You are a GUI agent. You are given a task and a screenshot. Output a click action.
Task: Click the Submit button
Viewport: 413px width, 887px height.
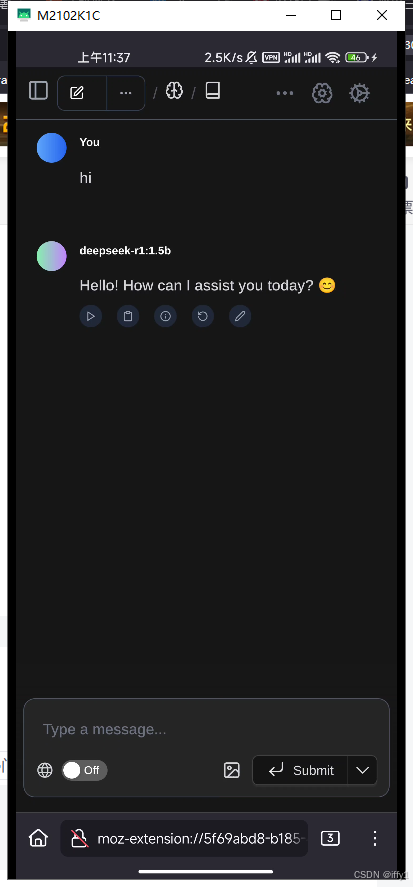point(300,770)
